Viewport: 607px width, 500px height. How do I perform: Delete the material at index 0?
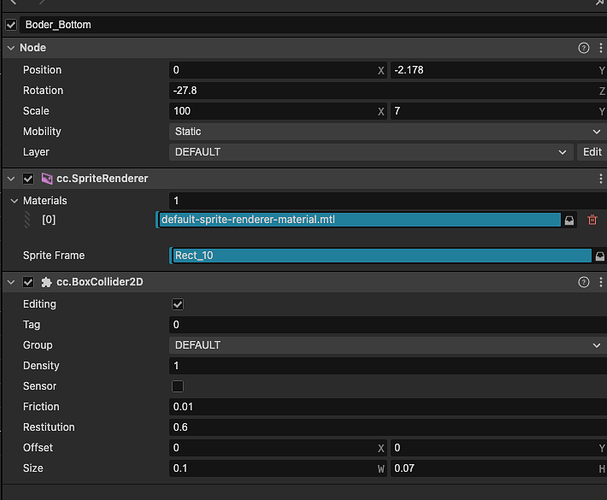(x=592, y=220)
